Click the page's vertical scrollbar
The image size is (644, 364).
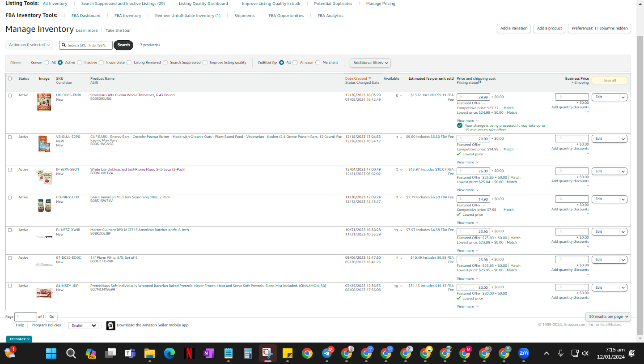point(640,186)
